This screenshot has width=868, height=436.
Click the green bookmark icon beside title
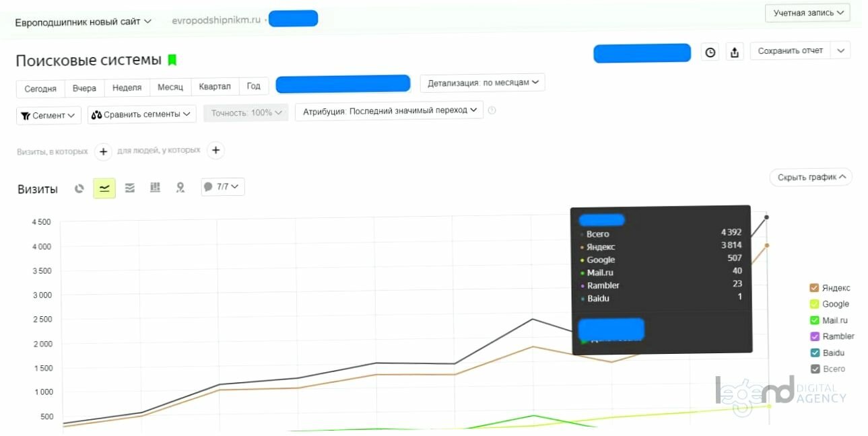coord(172,60)
